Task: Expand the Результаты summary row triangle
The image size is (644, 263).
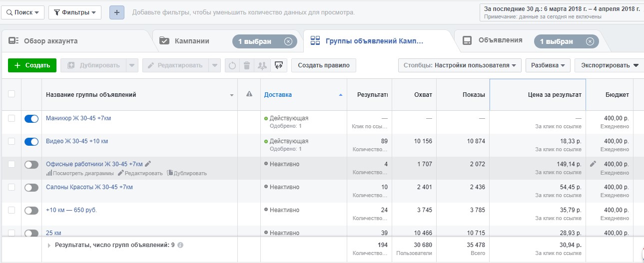Action: (x=49, y=245)
